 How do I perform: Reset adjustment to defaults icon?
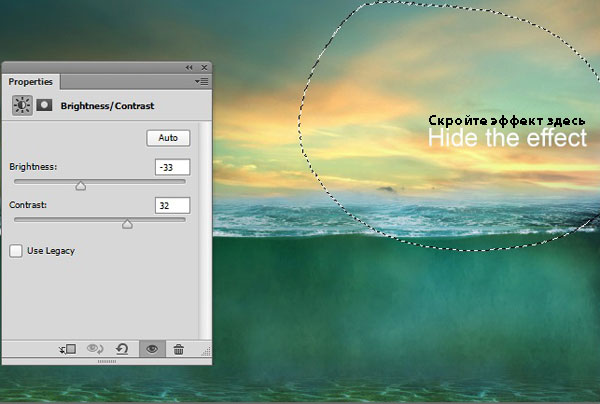(x=122, y=349)
